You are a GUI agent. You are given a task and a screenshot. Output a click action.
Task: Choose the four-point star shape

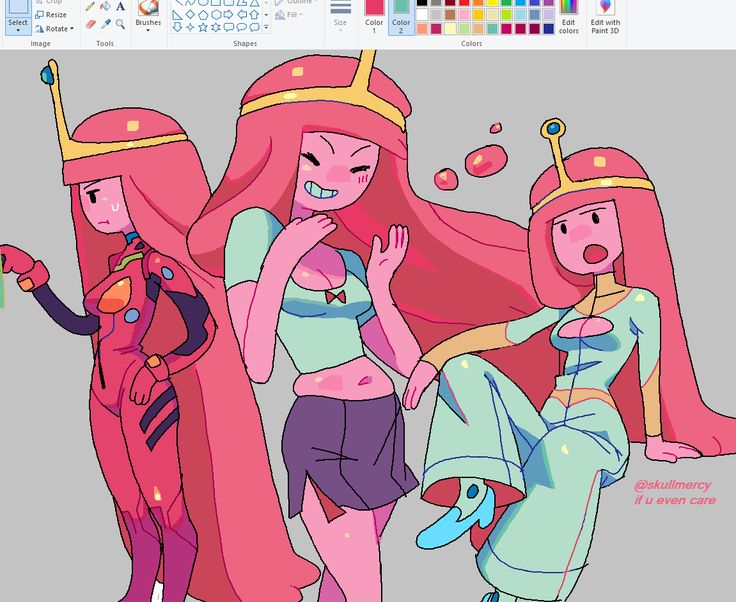pos(190,27)
